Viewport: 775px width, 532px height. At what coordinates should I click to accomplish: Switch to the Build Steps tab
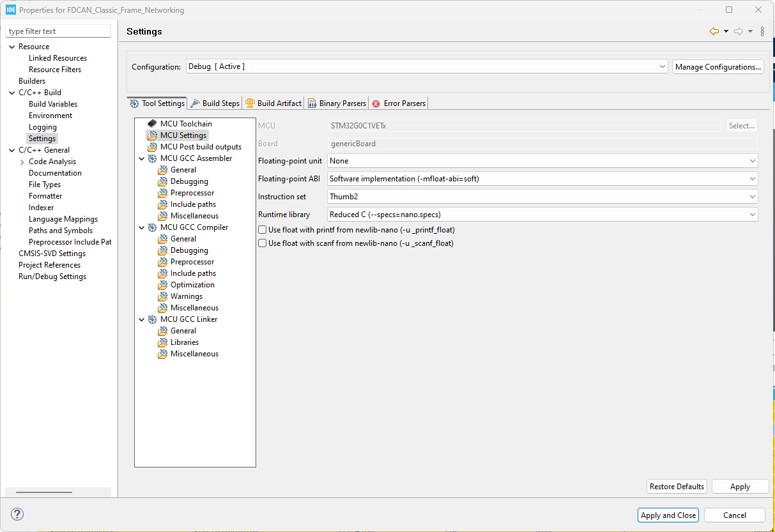tap(215, 103)
